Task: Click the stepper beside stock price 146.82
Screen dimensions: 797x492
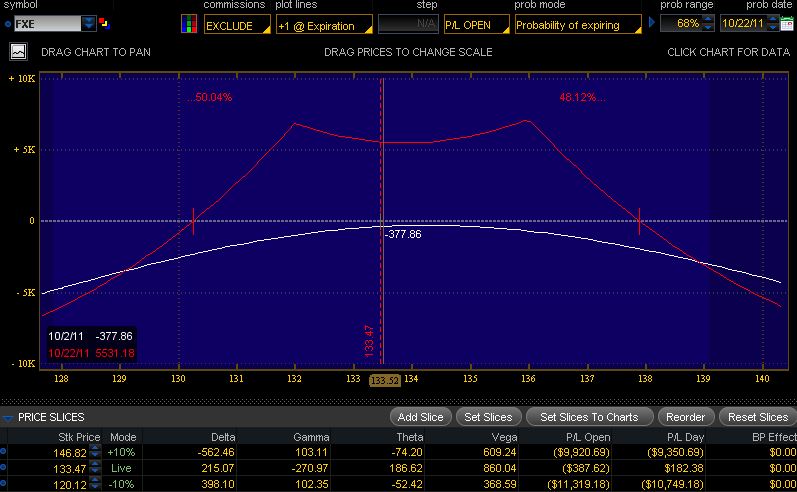Action: pos(95,452)
